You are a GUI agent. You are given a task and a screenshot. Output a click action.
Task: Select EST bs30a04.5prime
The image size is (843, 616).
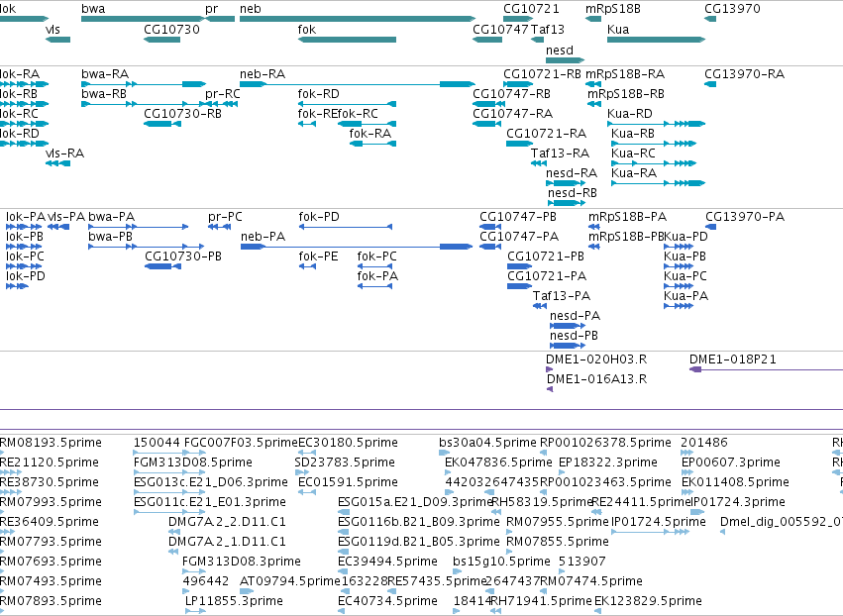[488, 443]
